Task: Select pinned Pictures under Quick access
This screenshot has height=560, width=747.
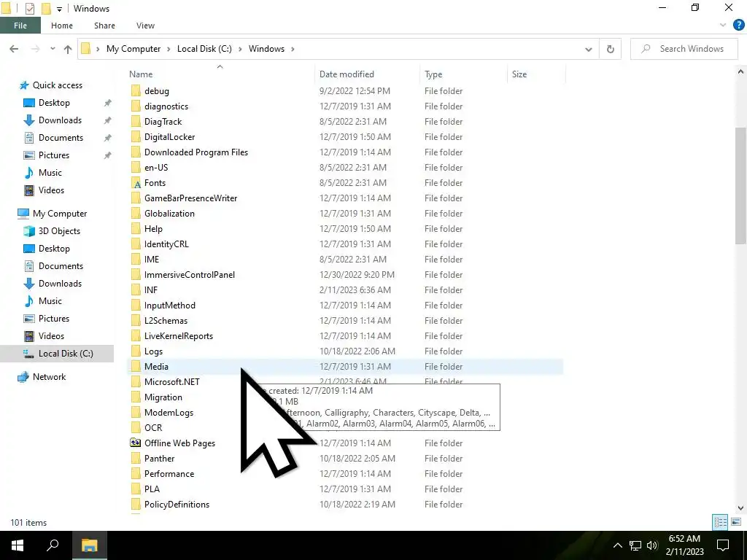Action: click(x=54, y=155)
